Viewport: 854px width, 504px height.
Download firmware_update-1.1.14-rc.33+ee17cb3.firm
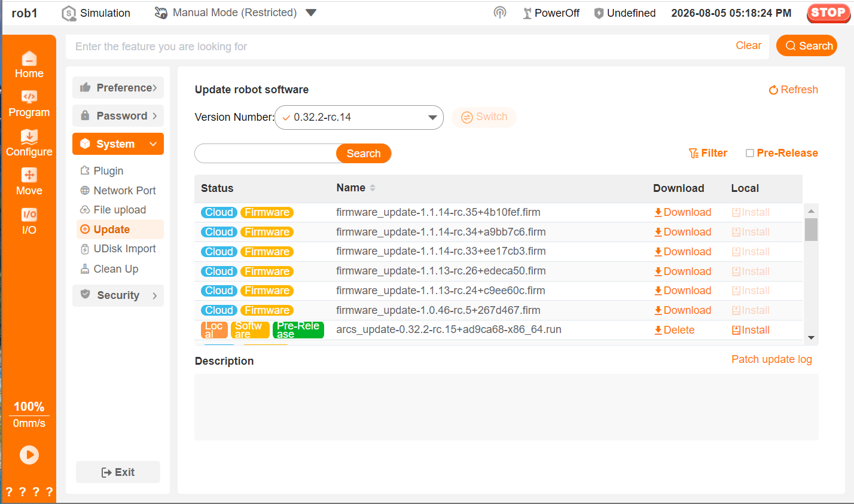tap(682, 252)
